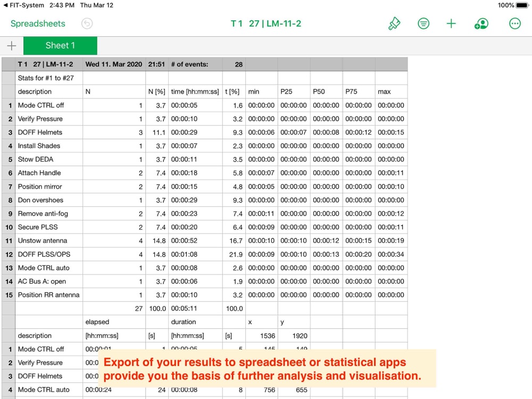Select the time cell '00:01:08'
The image size is (532, 399).
pyautogui.click(x=195, y=254)
